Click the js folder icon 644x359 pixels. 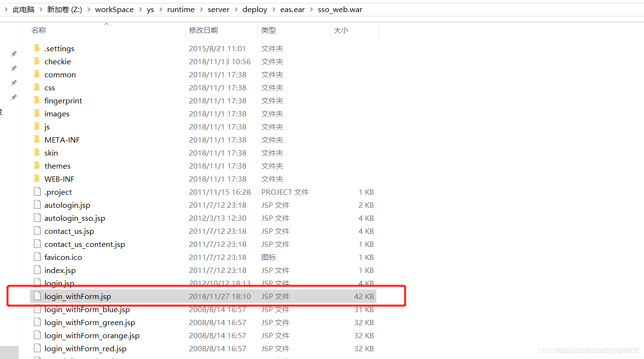pyautogui.click(x=37, y=127)
